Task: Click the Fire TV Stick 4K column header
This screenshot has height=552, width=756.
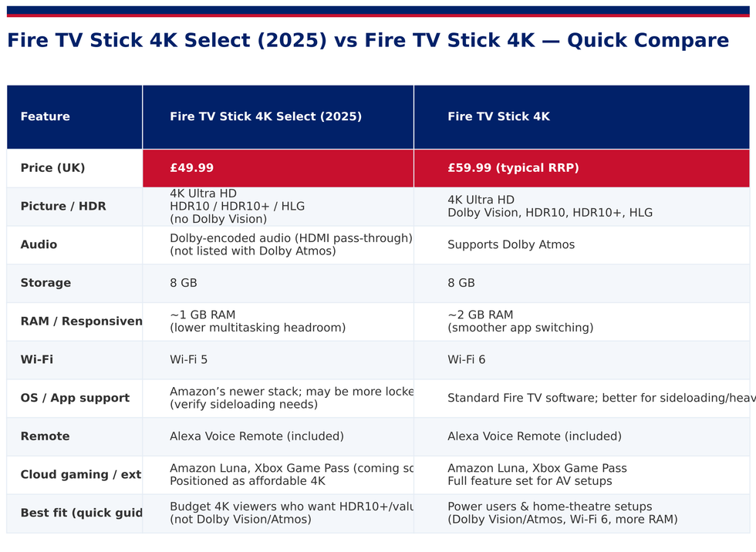Action: 498,117
